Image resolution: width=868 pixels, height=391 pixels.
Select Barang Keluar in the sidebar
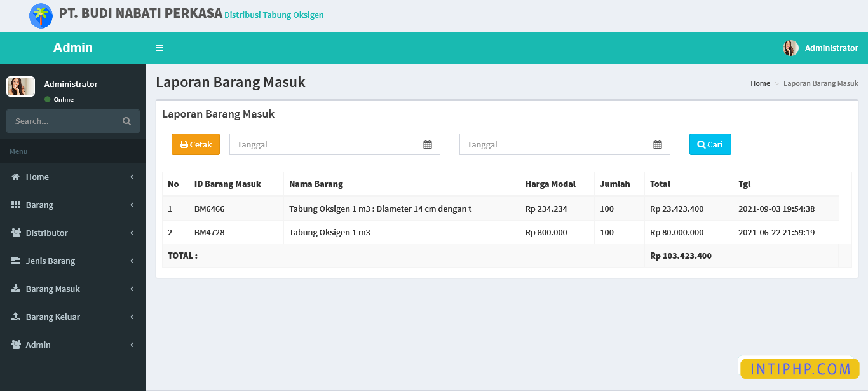(53, 317)
